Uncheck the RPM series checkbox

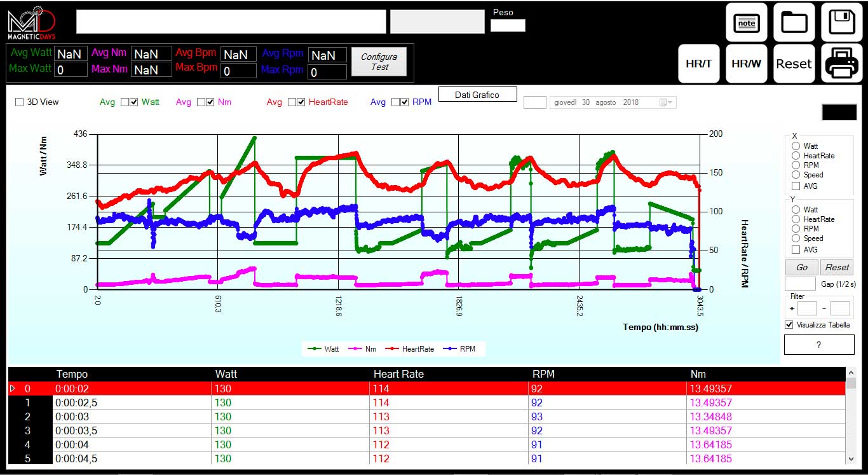pyautogui.click(x=405, y=102)
